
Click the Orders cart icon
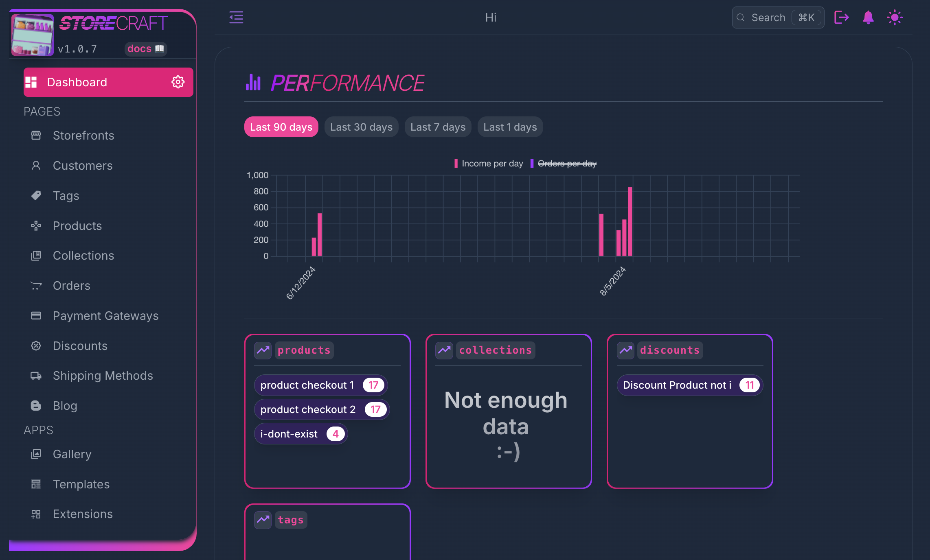click(x=36, y=286)
